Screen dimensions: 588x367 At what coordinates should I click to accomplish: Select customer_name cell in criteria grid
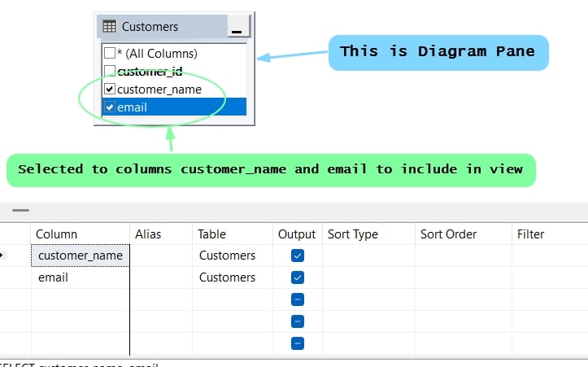click(81, 256)
